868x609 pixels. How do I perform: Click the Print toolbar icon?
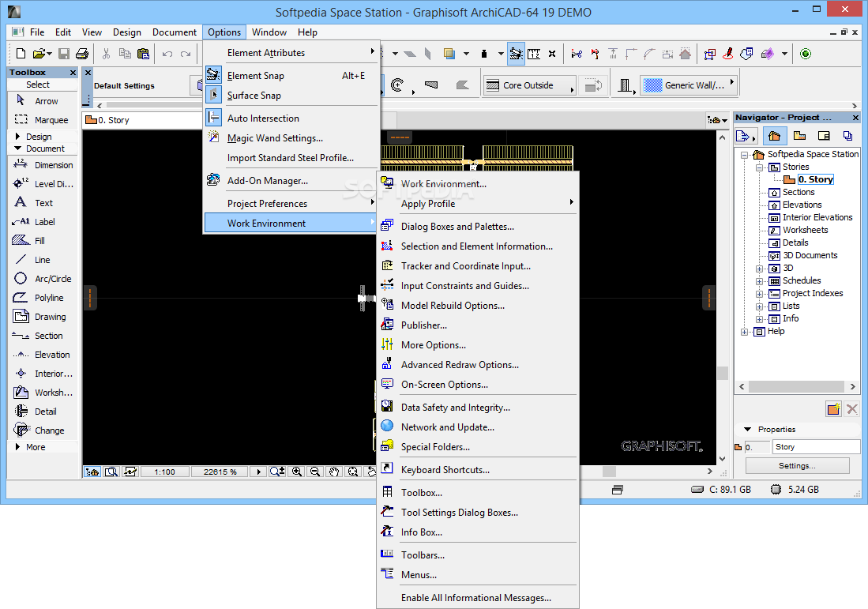point(82,54)
